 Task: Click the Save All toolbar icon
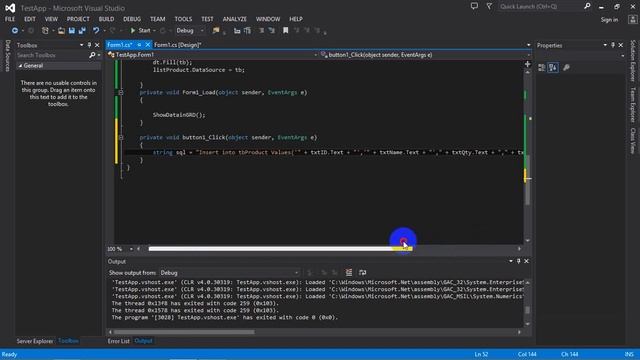point(82,31)
